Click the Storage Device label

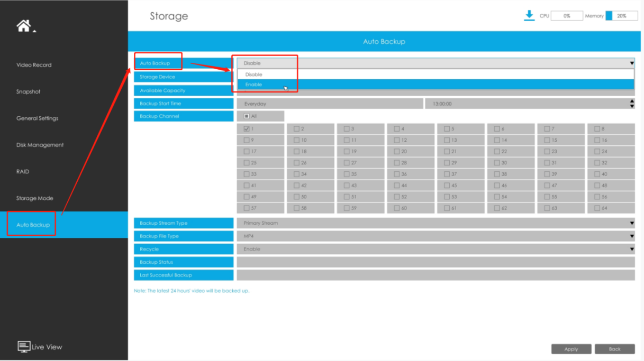[184, 77]
